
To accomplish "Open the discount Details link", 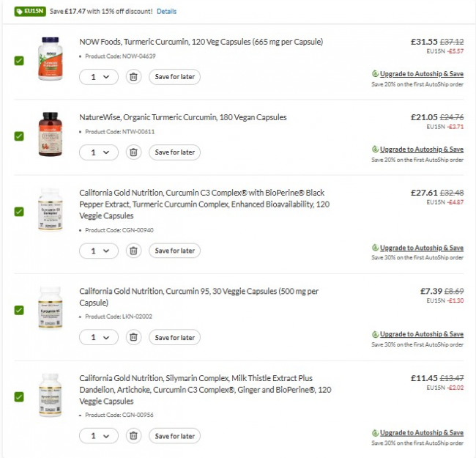I will click(166, 12).
